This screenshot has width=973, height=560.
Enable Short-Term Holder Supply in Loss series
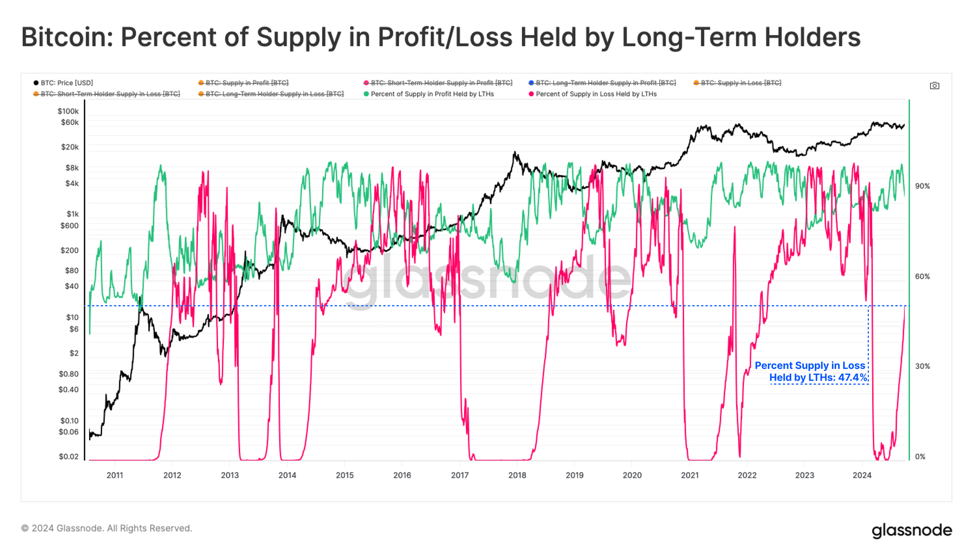110,94
